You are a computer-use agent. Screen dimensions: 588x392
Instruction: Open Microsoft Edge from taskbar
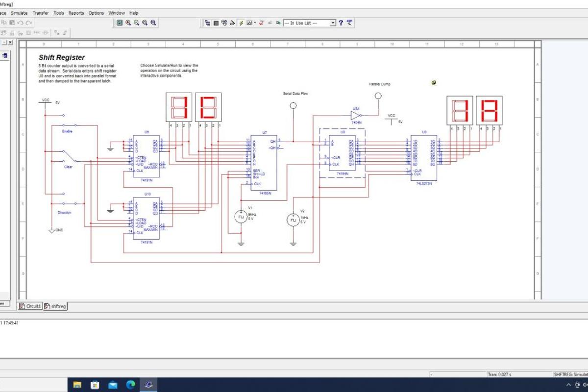point(131,385)
